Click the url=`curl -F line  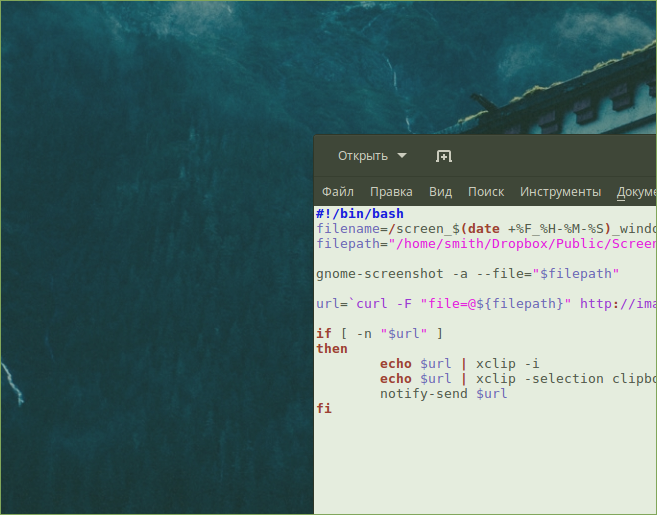(486, 303)
